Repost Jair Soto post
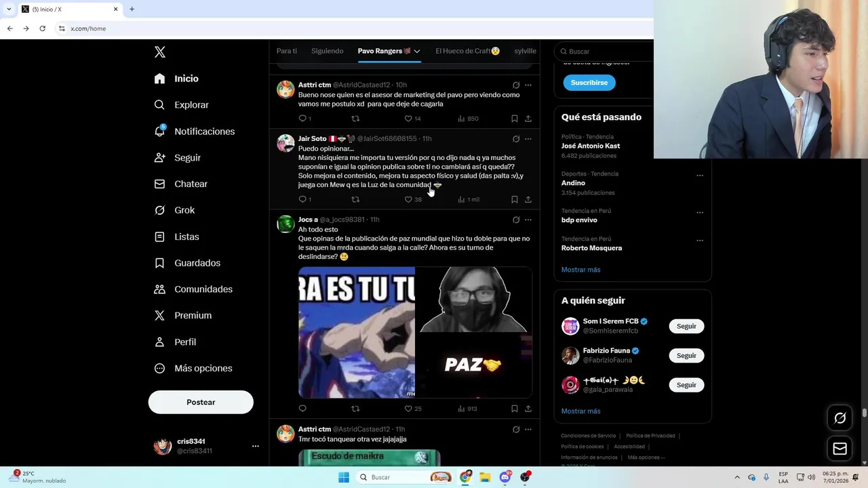The width and height of the screenshot is (868, 488). 355,199
